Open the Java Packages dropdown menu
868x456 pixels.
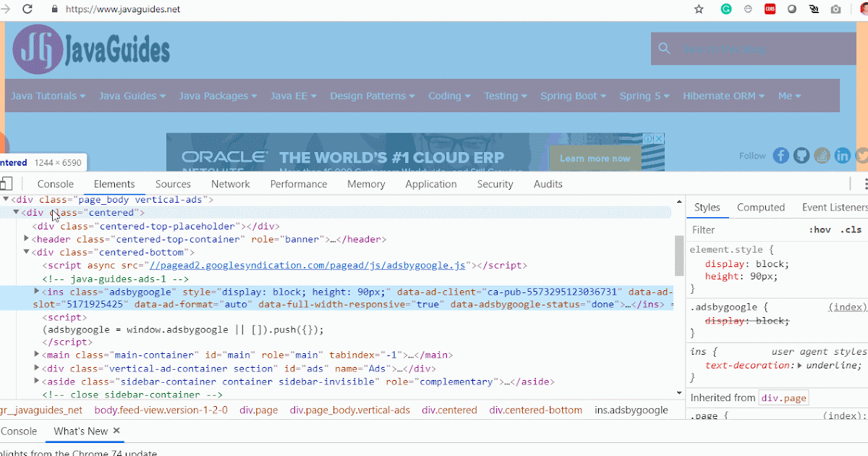pyautogui.click(x=218, y=96)
